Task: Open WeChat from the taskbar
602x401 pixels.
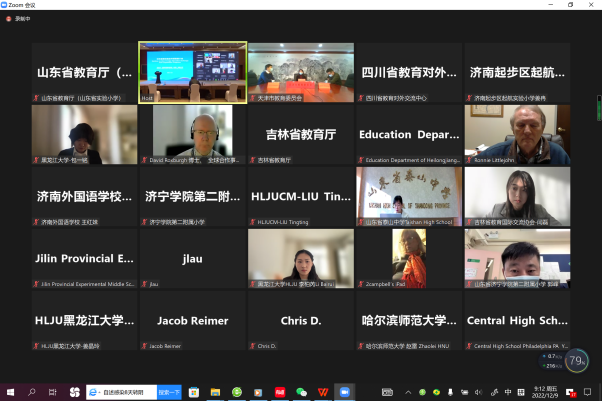Action: [x=302, y=391]
